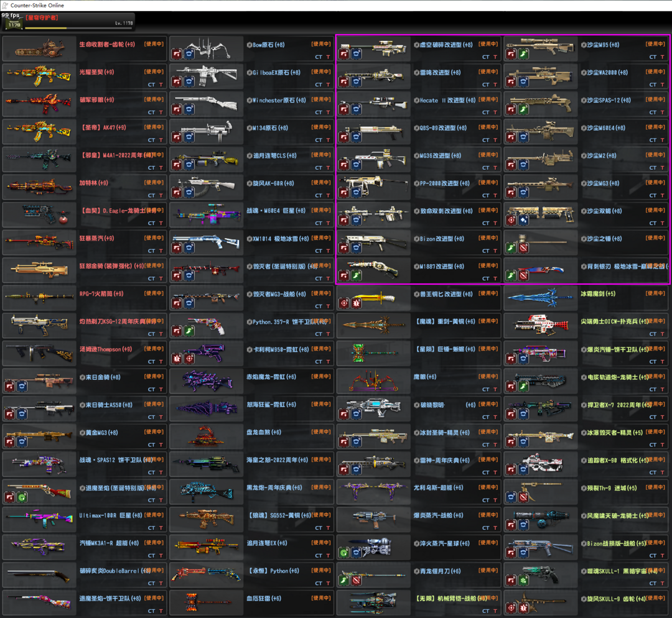Click green icon on 沙尘之锤 item
Viewport: 672px width, 618px height.
click(x=511, y=248)
